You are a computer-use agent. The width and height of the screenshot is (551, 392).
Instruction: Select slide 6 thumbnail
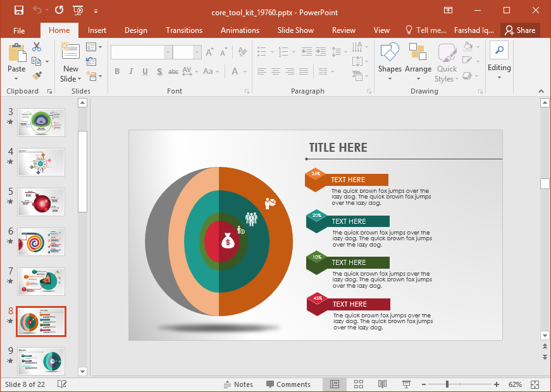pyautogui.click(x=41, y=242)
